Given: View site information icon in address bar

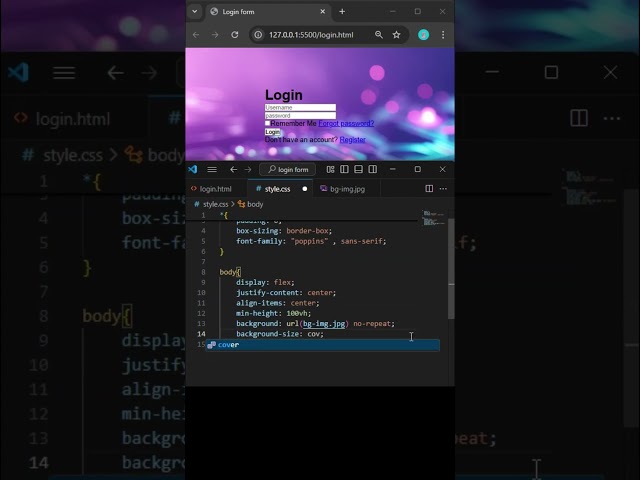Looking at the screenshot, I should (x=258, y=35).
